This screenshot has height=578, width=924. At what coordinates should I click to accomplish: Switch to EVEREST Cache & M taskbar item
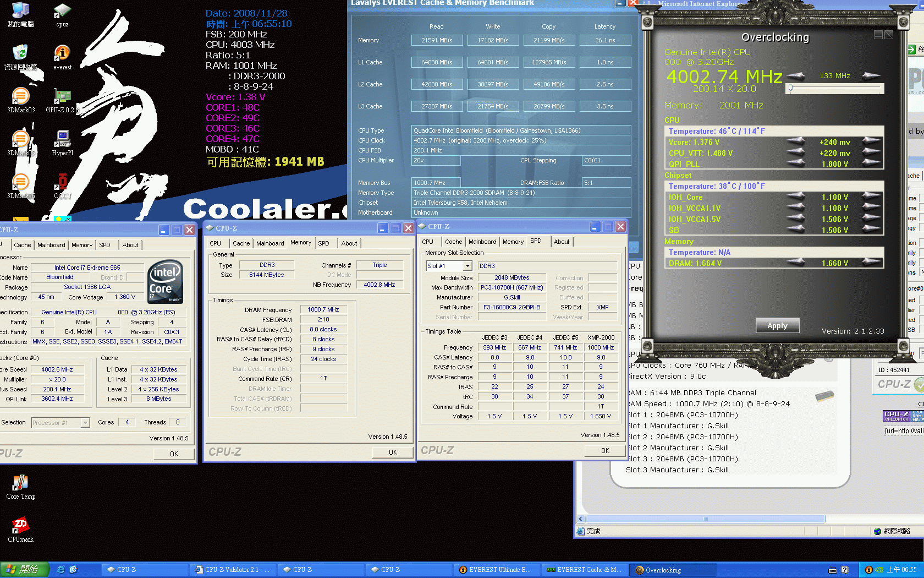click(x=585, y=570)
